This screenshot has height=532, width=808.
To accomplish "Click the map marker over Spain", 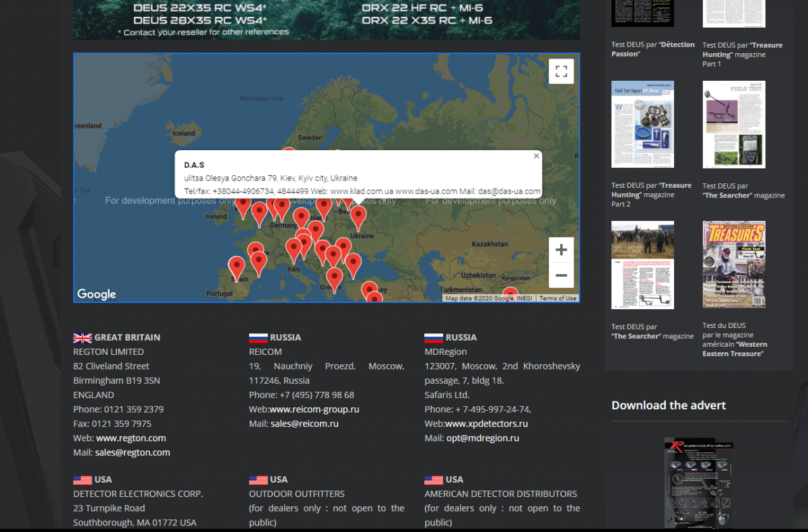I will [x=236, y=267].
